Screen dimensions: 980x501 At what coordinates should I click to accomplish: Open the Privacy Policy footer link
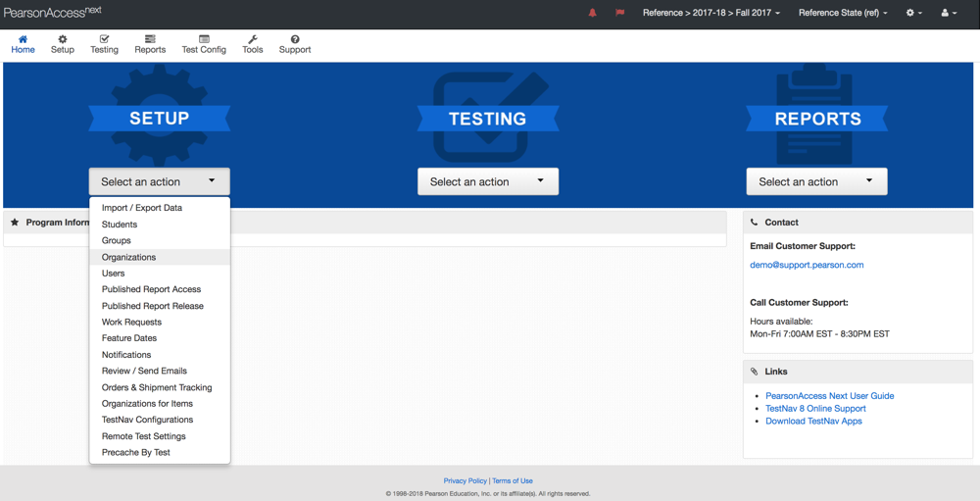[465, 481]
